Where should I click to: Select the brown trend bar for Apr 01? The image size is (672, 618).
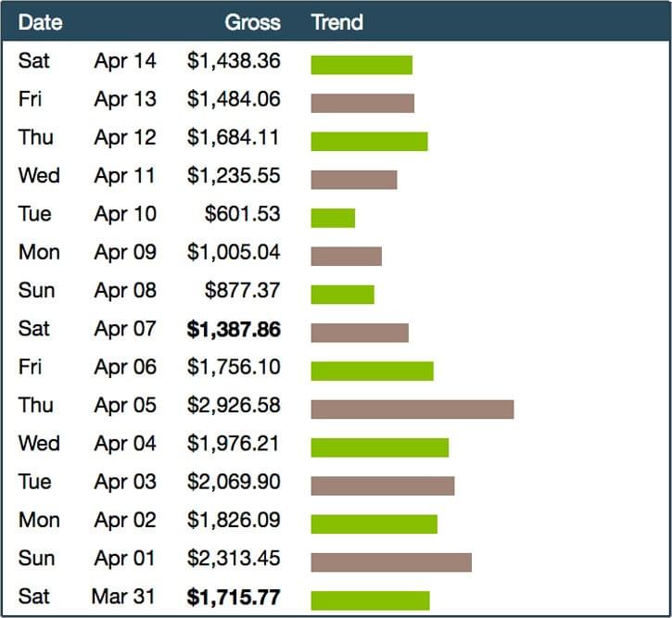click(391, 561)
